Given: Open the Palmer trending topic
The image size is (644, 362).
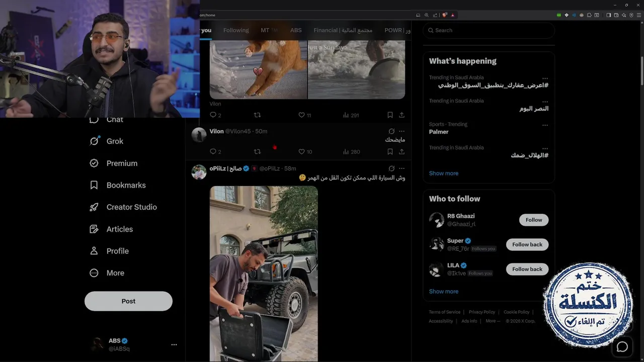Looking at the screenshot, I should (x=439, y=132).
